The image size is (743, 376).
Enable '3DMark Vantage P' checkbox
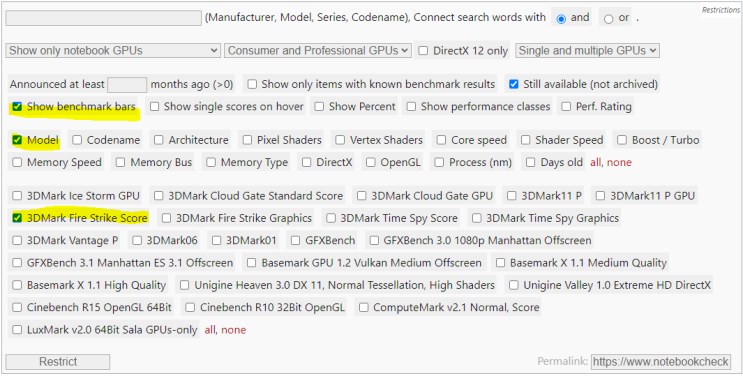pos(17,240)
